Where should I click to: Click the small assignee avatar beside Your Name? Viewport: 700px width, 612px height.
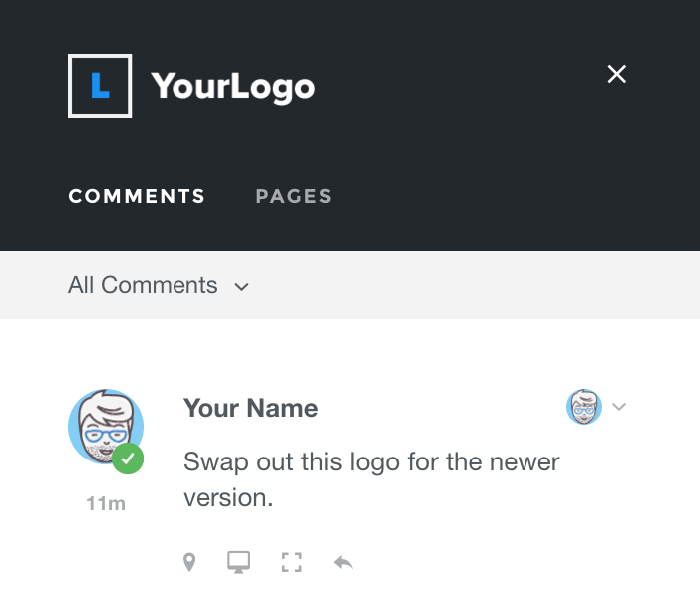pos(584,407)
